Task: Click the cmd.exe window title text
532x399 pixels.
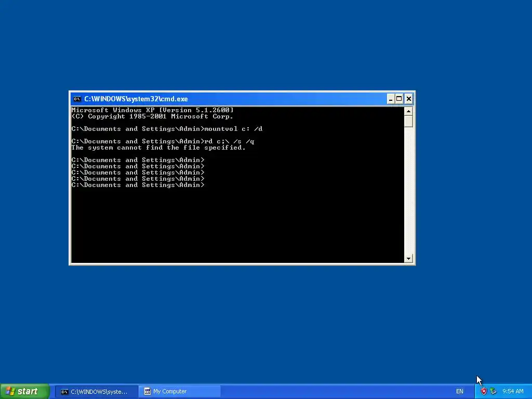Action: tap(136, 99)
